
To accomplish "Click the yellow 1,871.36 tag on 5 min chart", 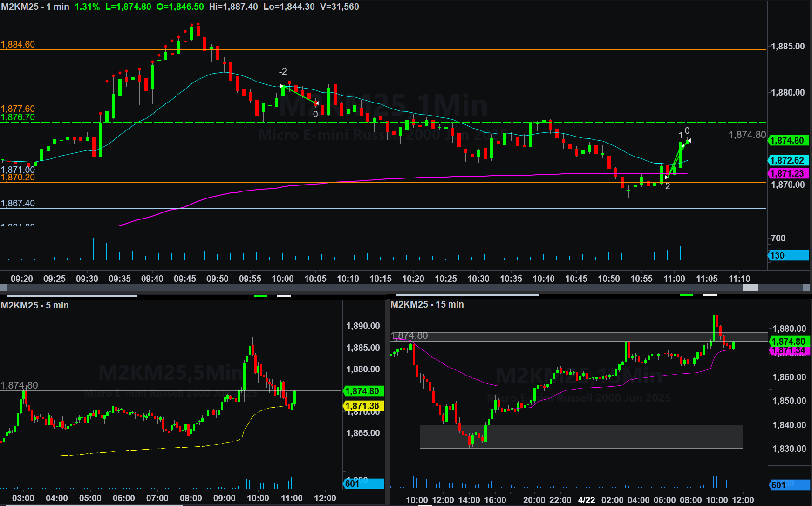I will (x=363, y=406).
